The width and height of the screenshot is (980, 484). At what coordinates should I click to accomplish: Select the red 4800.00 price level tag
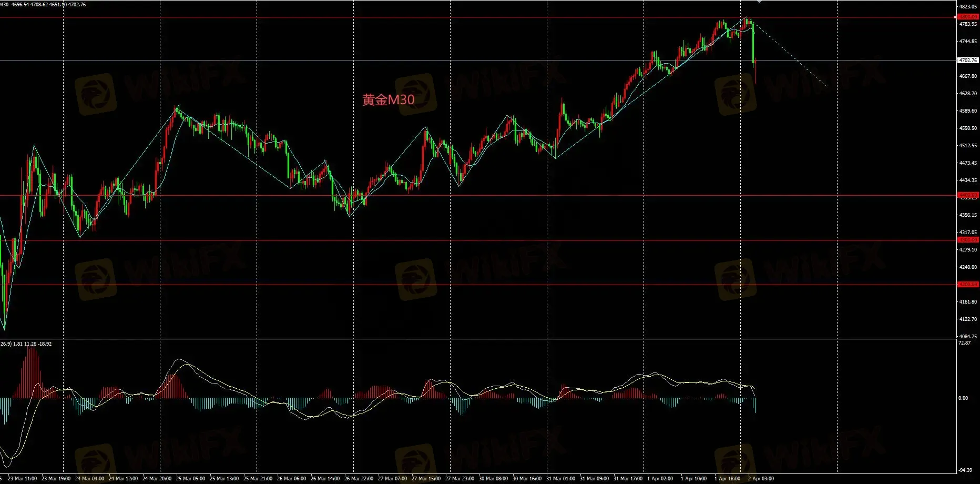click(968, 17)
